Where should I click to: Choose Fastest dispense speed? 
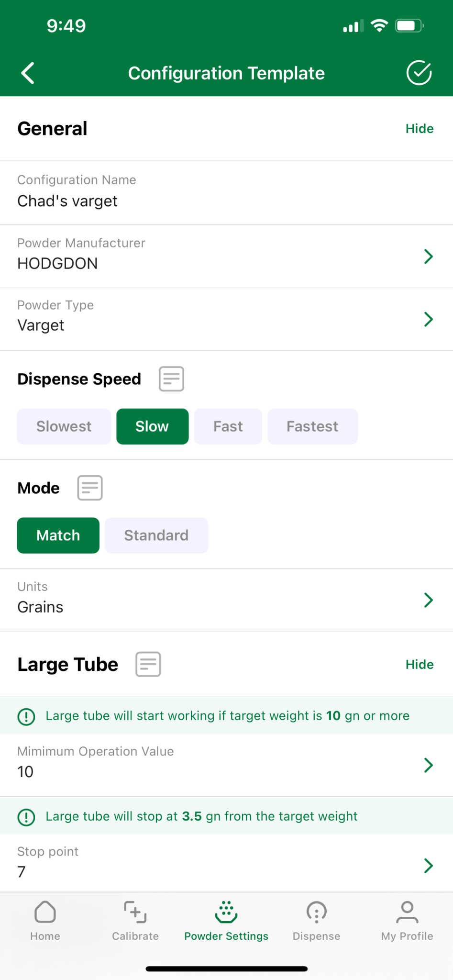(x=312, y=426)
